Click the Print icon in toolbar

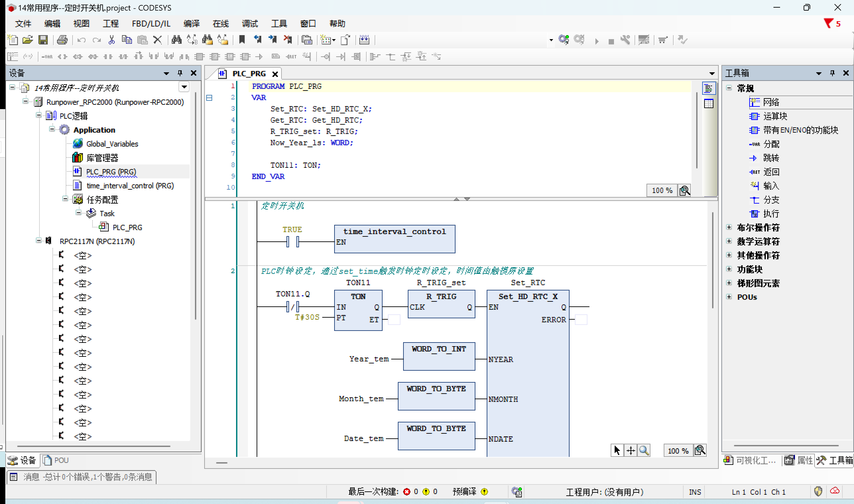click(x=62, y=40)
